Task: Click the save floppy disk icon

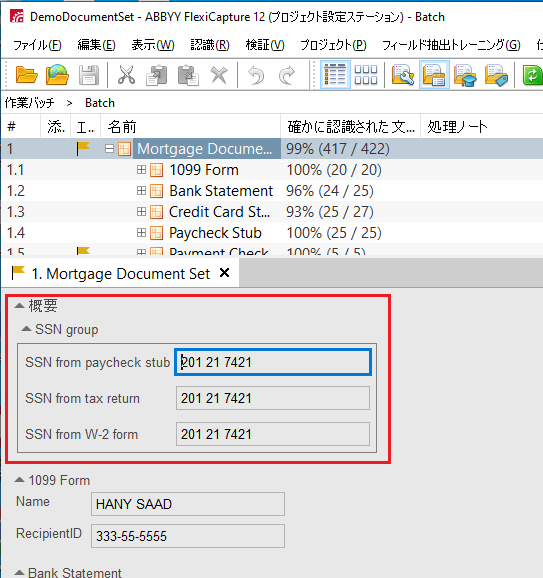Action: (x=88, y=75)
